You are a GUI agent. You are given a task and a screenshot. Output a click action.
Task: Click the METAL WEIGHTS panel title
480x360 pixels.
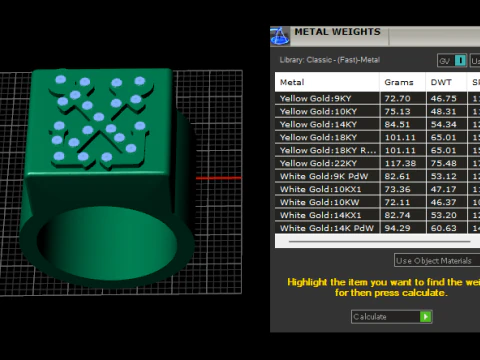(337, 32)
